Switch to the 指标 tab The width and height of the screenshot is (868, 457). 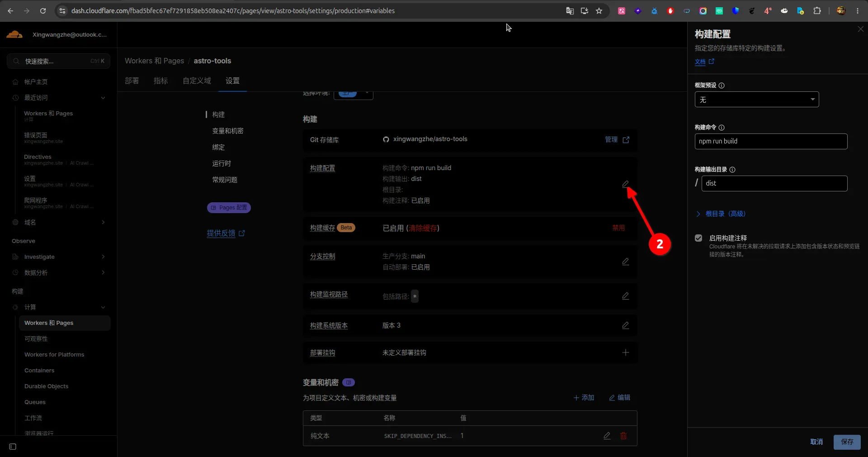pos(161,81)
